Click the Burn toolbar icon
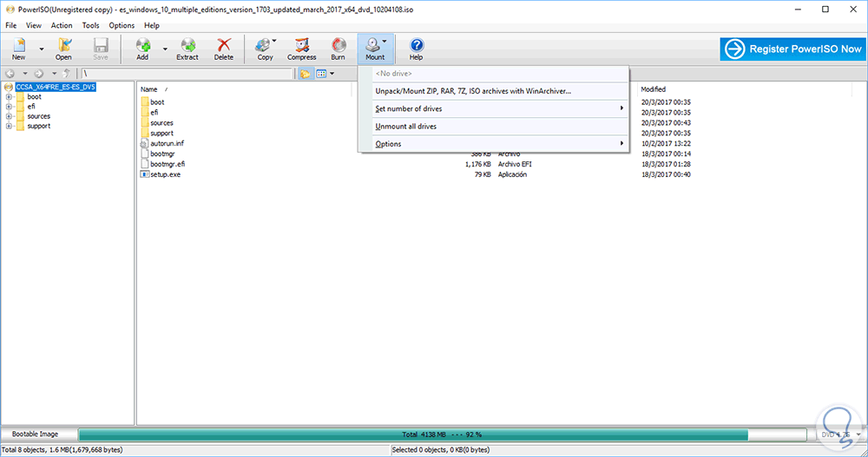Image resolution: width=868 pixels, height=457 pixels. (x=339, y=49)
